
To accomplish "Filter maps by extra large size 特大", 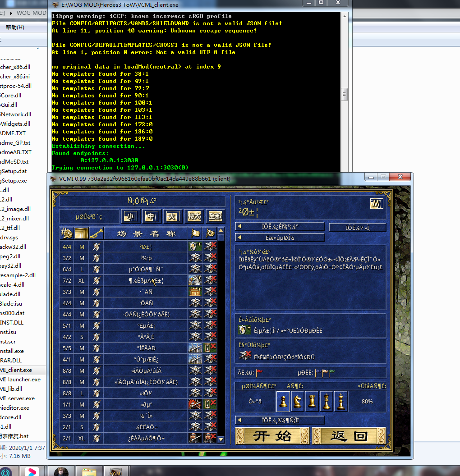I will (x=194, y=216).
